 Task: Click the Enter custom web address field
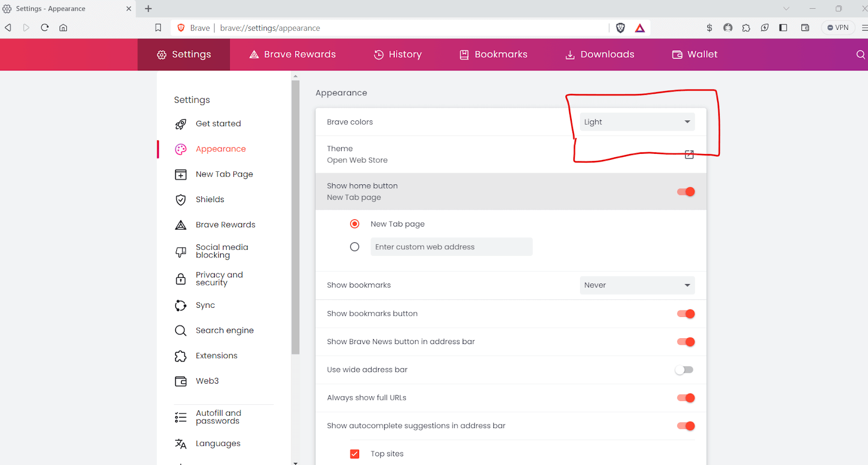[x=451, y=247]
